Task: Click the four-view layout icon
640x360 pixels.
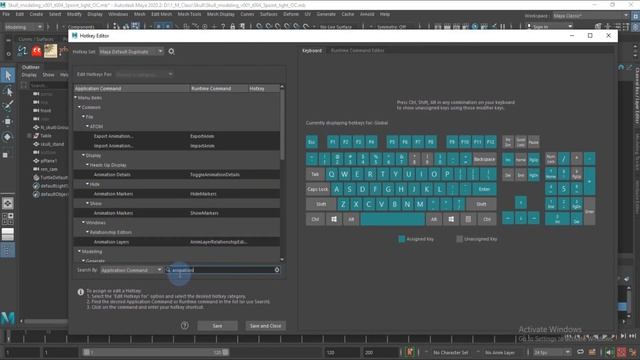Action: 8,219
